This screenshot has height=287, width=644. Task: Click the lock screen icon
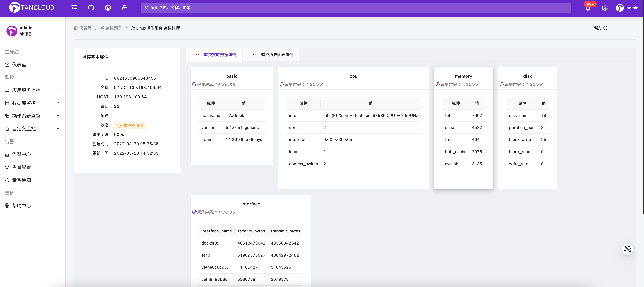click(x=124, y=8)
